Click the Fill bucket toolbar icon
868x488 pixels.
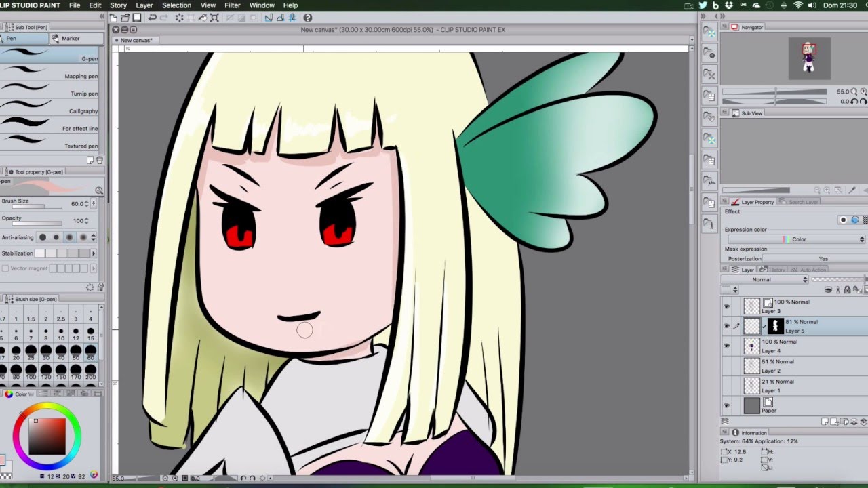coord(202,18)
